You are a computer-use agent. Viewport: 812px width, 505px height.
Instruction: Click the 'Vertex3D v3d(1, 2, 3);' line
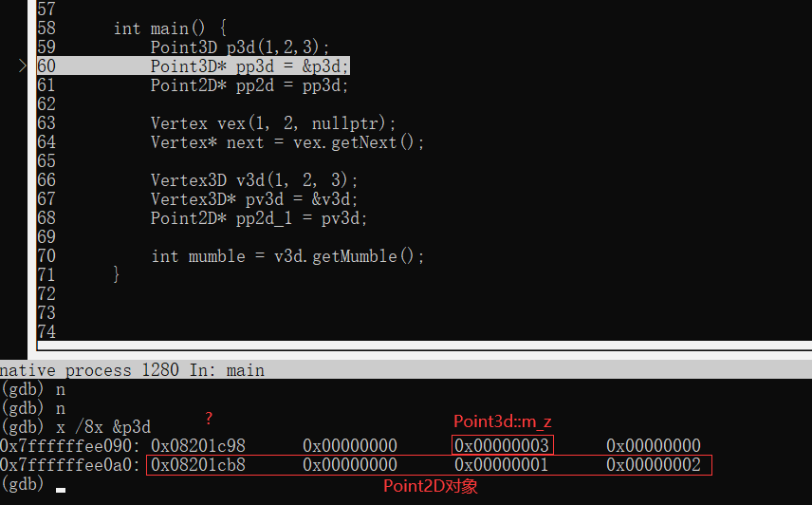(x=254, y=180)
